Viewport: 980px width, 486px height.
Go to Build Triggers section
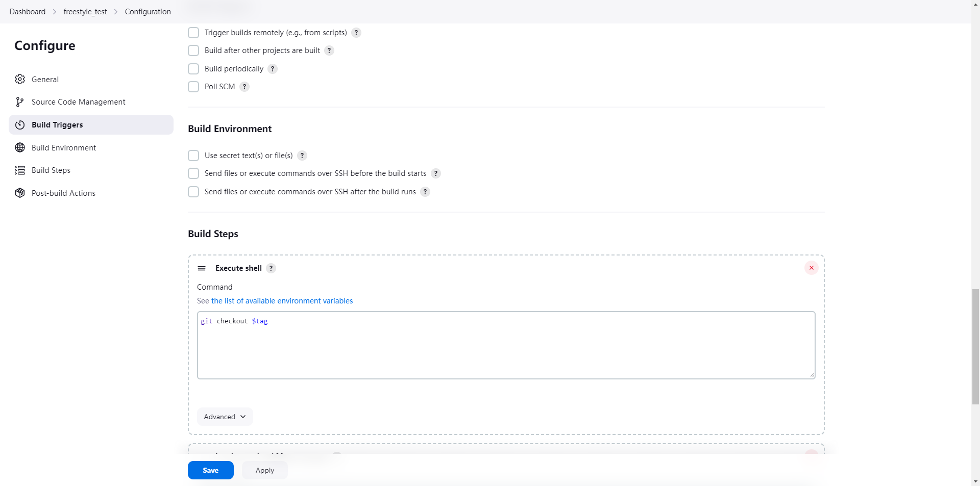(x=57, y=125)
